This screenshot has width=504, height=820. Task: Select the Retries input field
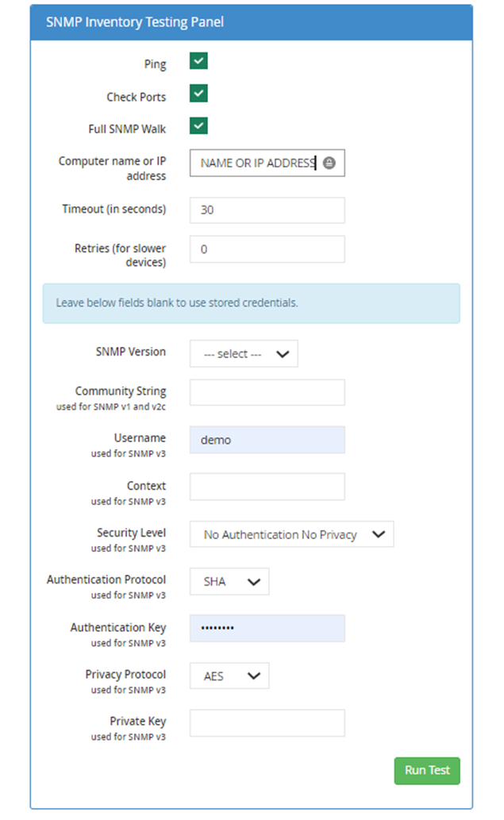(267, 248)
